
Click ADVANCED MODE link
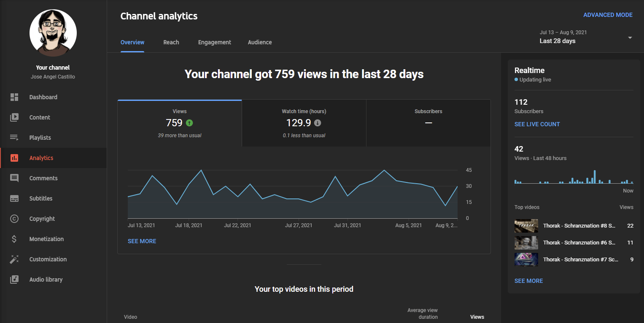tap(608, 15)
